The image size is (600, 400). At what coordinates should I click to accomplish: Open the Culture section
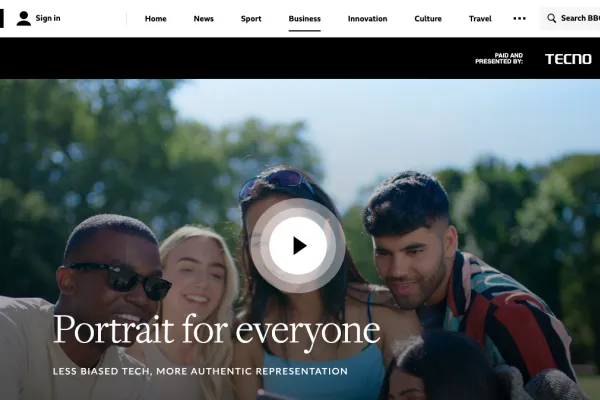(x=428, y=19)
